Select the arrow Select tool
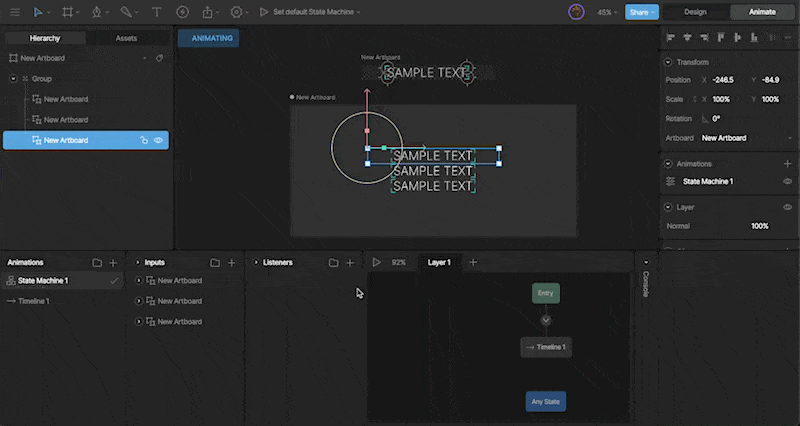 [x=38, y=12]
